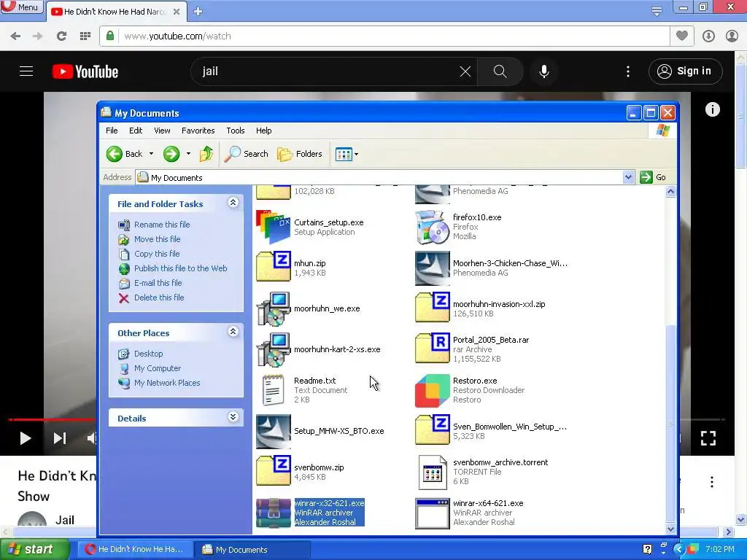Screen dimensions: 747x560
Task: Open the Views dropdown button
Action: (x=347, y=154)
